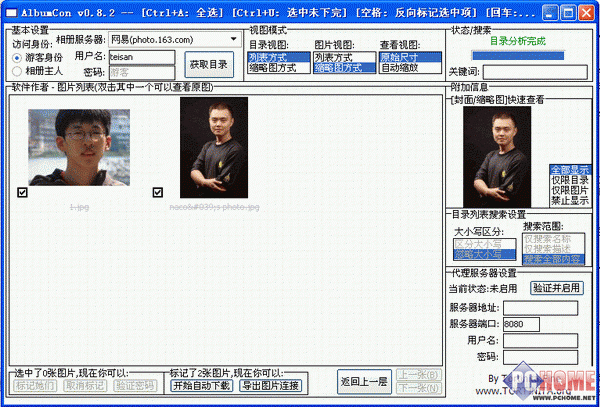Open the man in black shirt thumbnail
This screenshot has height=407, width=600.
click(x=213, y=147)
